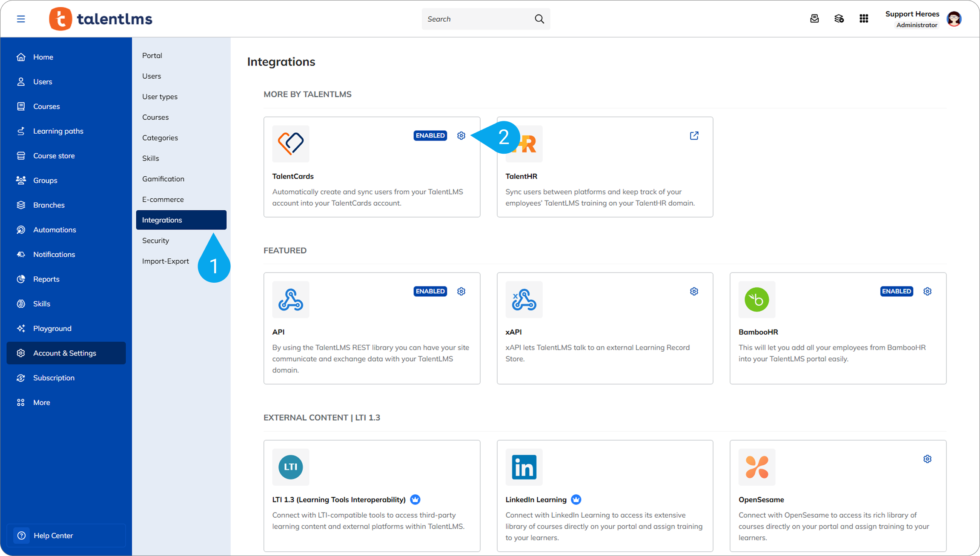The height and width of the screenshot is (556, 980).
Task: Open Subscription page
Action: pos(66,378)
